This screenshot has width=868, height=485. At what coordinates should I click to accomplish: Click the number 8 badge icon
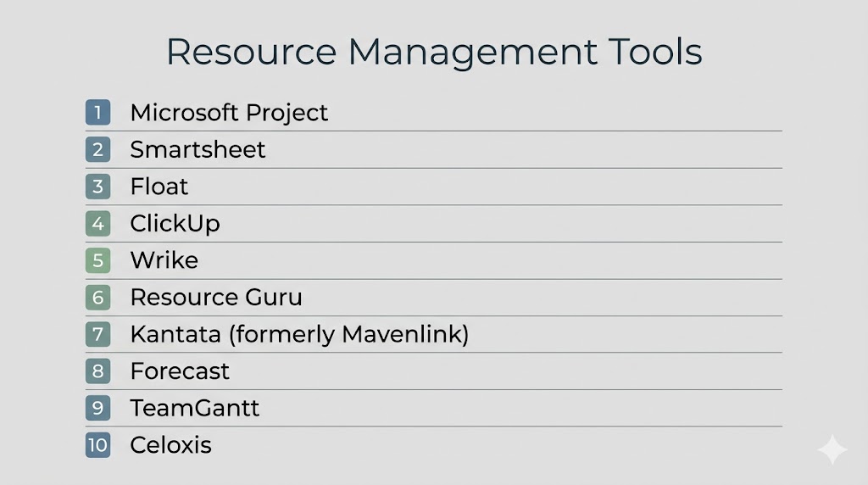tap(97, 371)
